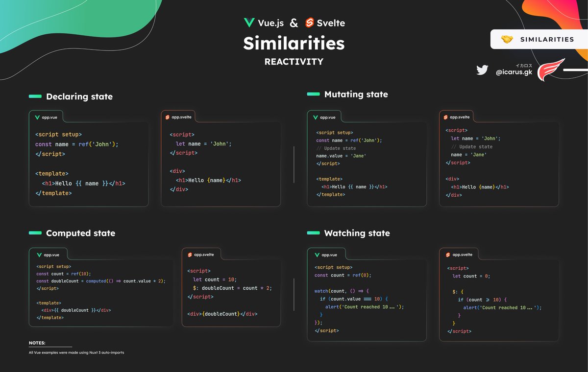The image size is (588, 372).
Task: Click '// Update state' comment in Mutating state's app.vue
Action: [336, 148]
